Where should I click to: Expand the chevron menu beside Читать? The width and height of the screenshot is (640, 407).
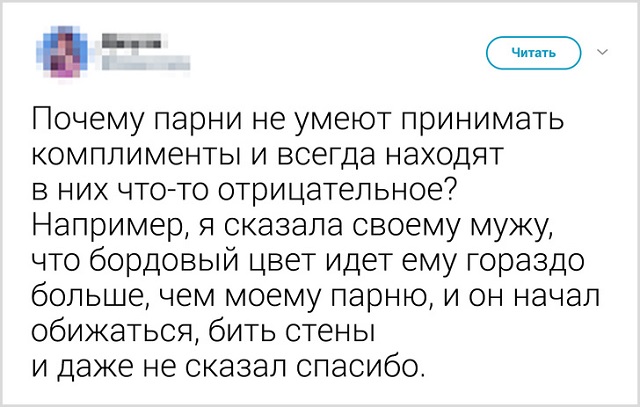pos(601,50)
